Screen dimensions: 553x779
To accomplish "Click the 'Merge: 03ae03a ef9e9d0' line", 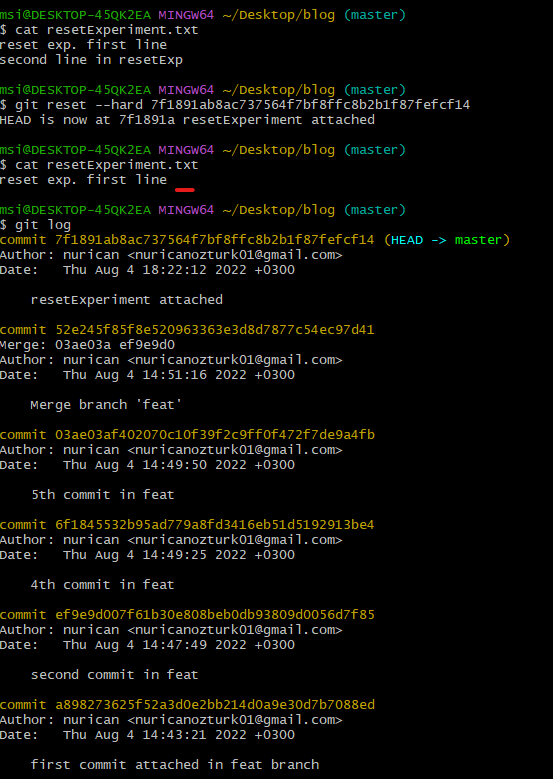I will (87, 345).
